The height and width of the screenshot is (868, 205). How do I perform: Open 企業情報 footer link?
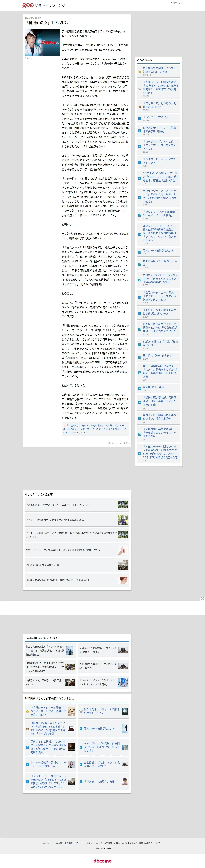(108, 843)
